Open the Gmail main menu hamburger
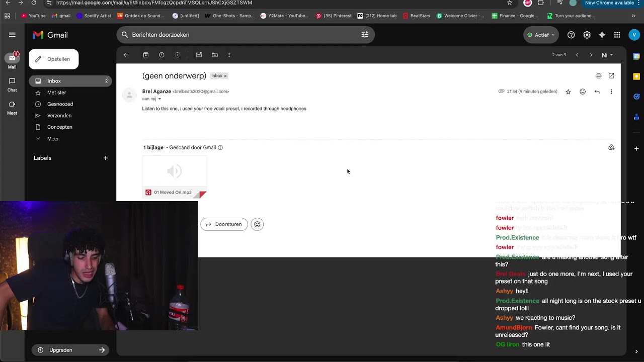 (x=12, y=35)
